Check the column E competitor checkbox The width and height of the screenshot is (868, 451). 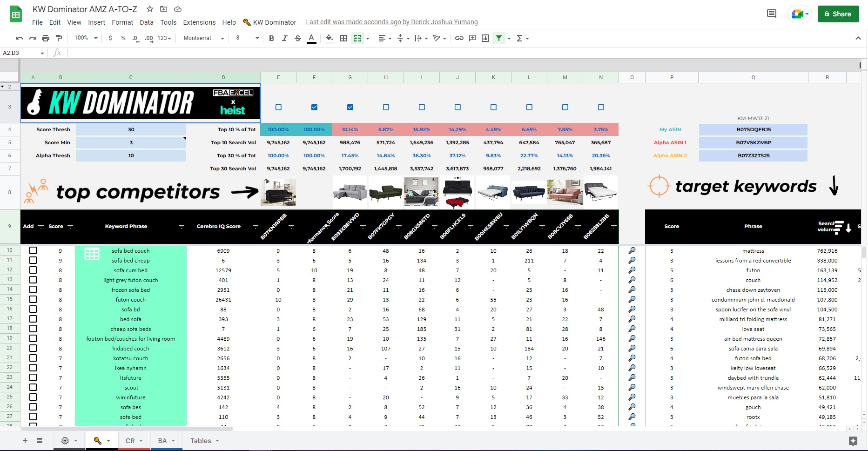(278, 107)
